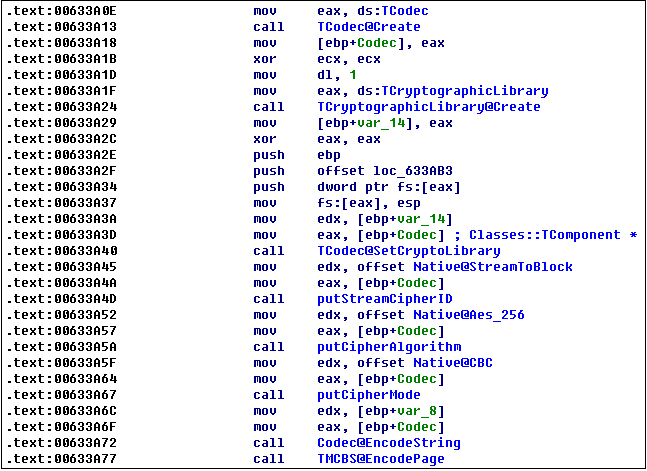Click the TCodec@Create call target
Image resolution: width=647 pixels, height=471 pixels.
(x=368, y=27)
